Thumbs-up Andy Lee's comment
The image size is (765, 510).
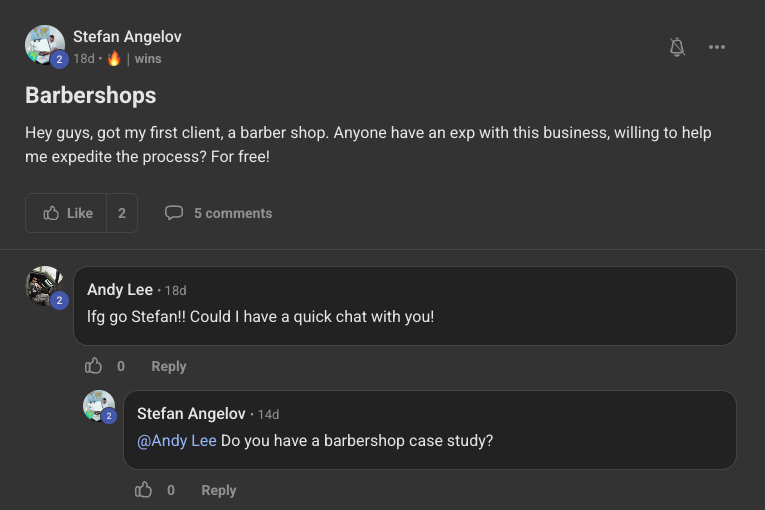coord(94,366)
